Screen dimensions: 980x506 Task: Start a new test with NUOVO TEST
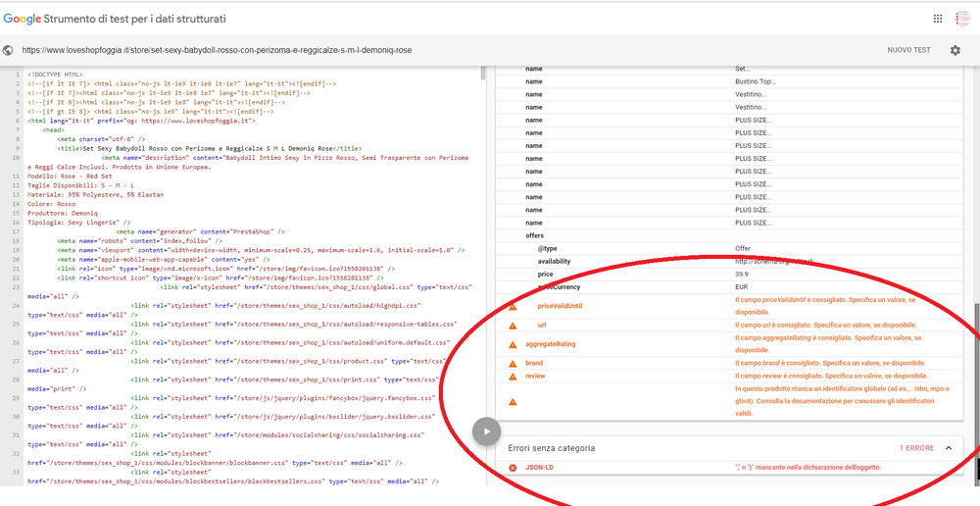908,50
